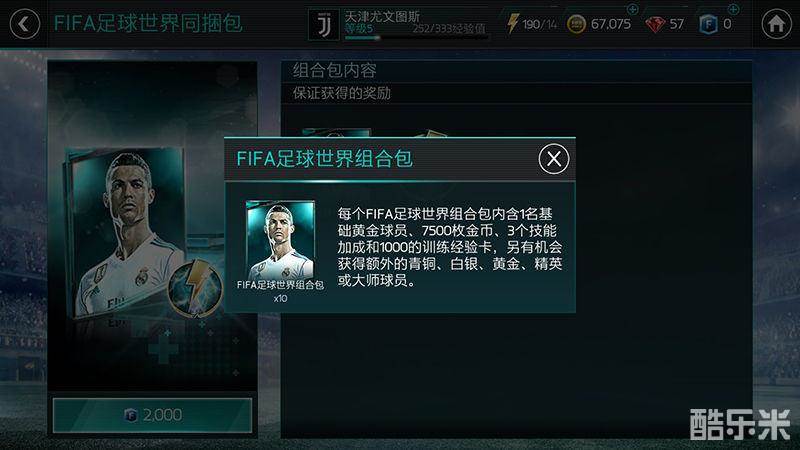
Task: Return to the home screen
Action: [776, 23]
